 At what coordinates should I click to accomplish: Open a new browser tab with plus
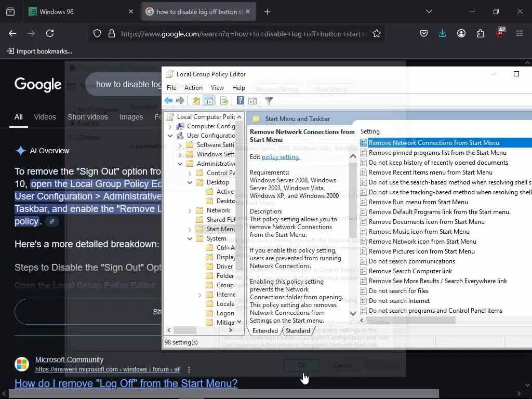267,12
